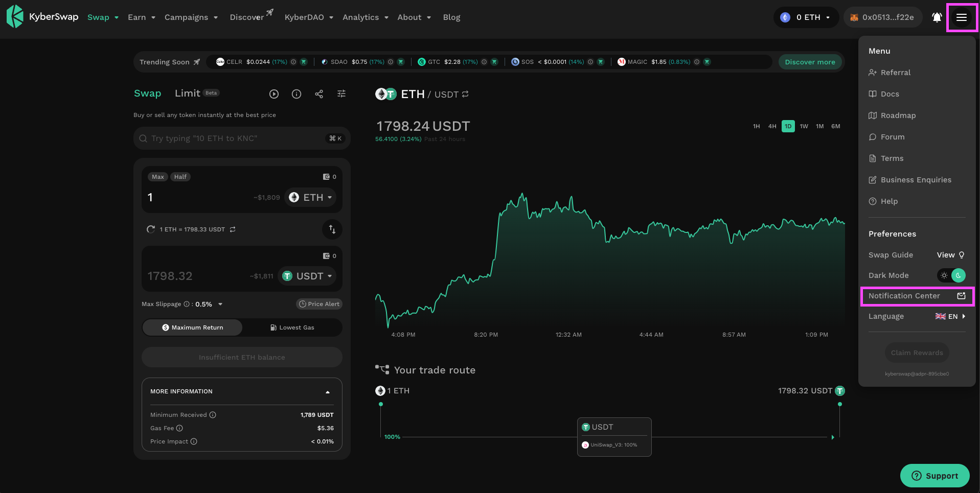Switch to the Limit tab

click(188, 93)
